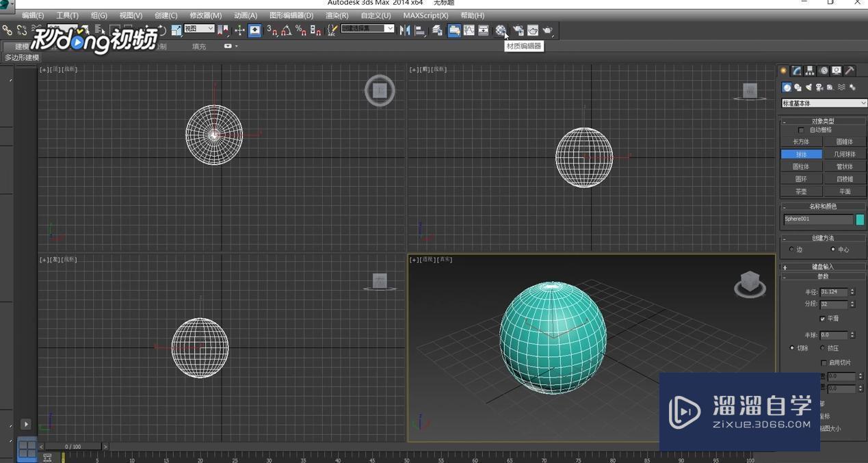
Task: Click the object color swatch beside Sphere001
Action: point(860,219)
